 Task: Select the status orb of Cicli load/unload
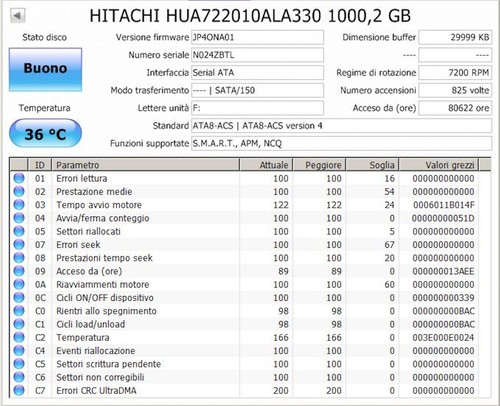19,324
